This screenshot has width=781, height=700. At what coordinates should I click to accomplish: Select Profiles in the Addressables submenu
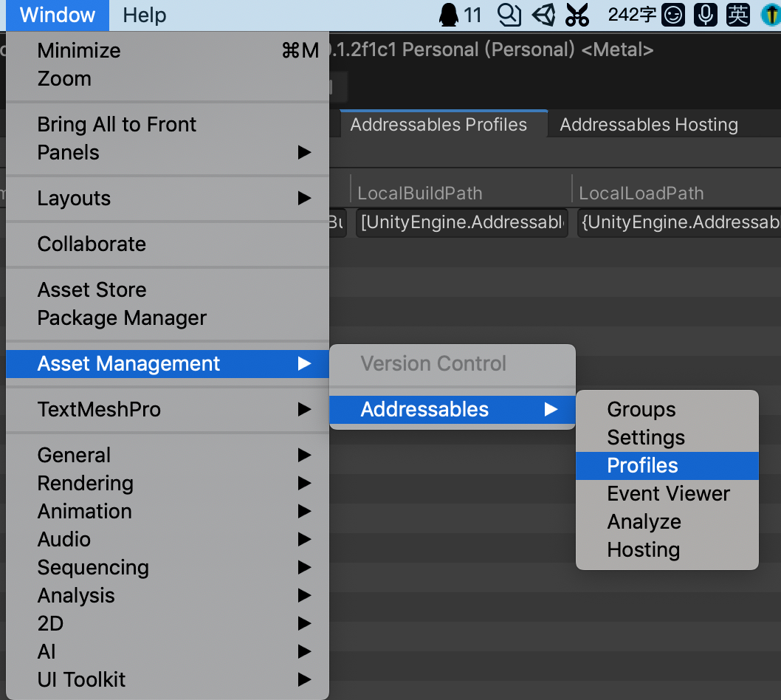click(641, 465)
